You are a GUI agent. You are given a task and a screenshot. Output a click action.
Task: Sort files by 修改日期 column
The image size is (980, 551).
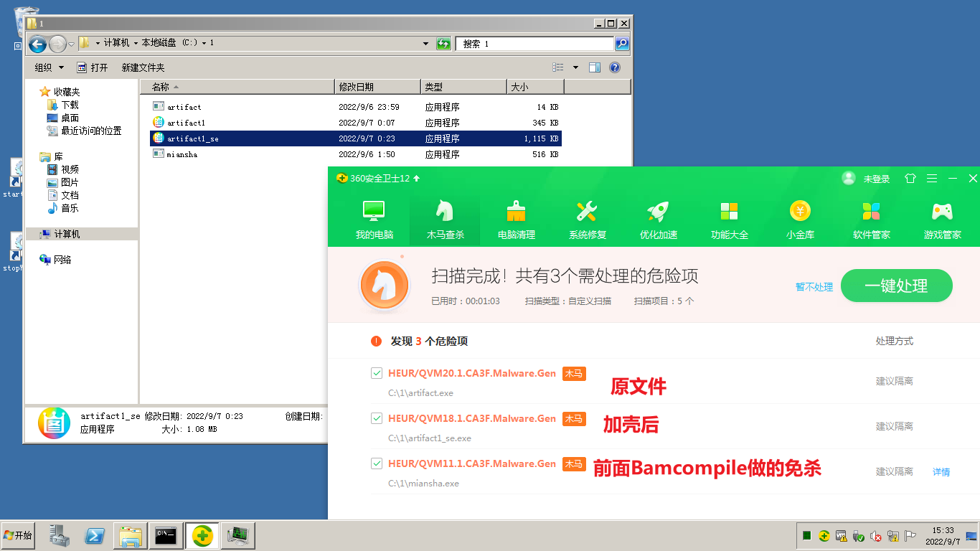point(377,87)
